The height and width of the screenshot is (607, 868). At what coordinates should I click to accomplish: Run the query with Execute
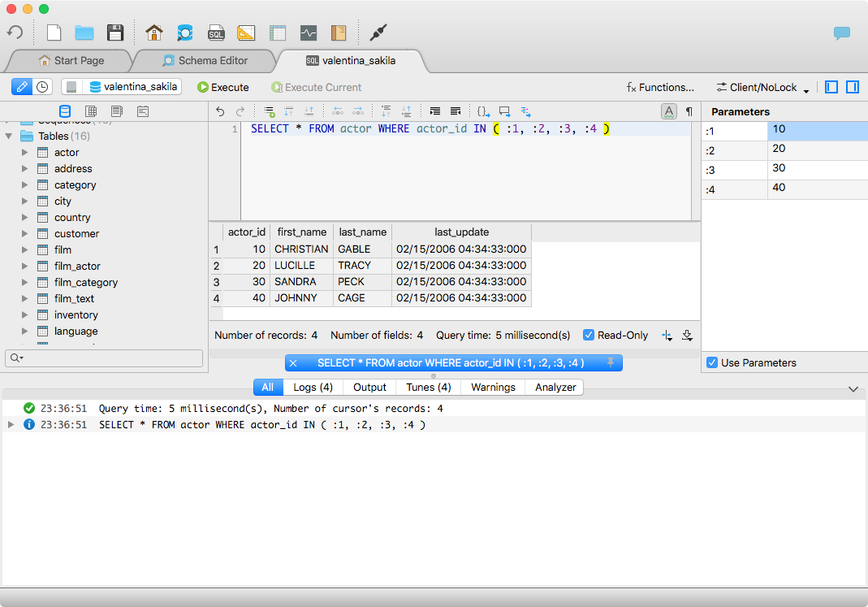(223, 88)
